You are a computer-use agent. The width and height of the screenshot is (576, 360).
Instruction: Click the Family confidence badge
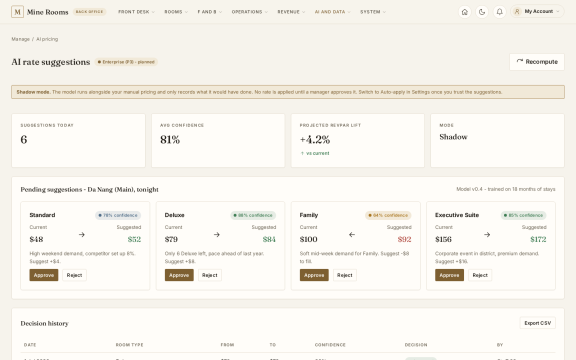tap(388, 215)
